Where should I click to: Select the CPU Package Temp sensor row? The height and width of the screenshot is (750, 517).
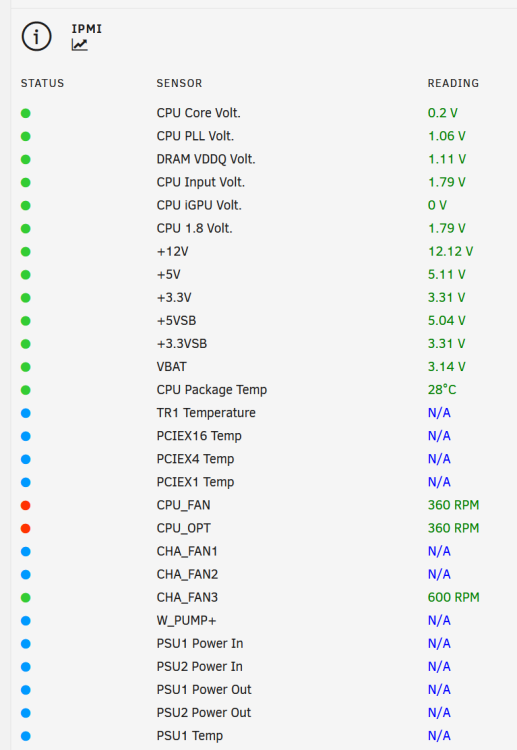[258, 390]
